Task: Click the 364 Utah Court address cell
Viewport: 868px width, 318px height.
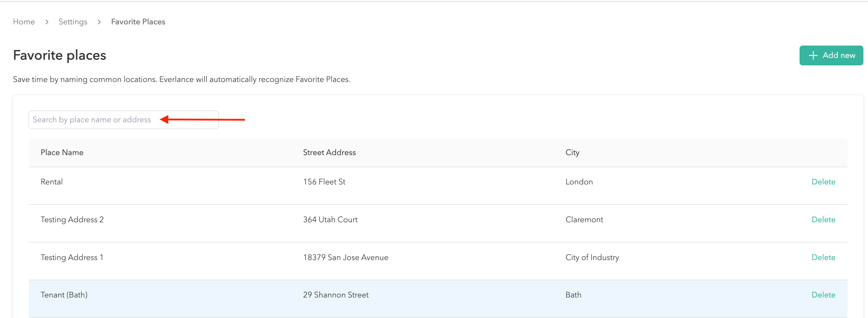Action: pos(330,220)
